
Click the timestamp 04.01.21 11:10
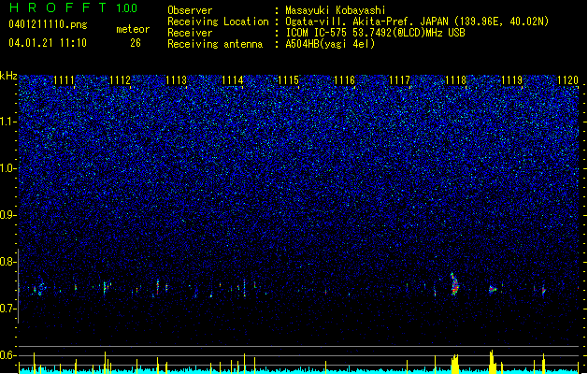[x=48, y=43]
